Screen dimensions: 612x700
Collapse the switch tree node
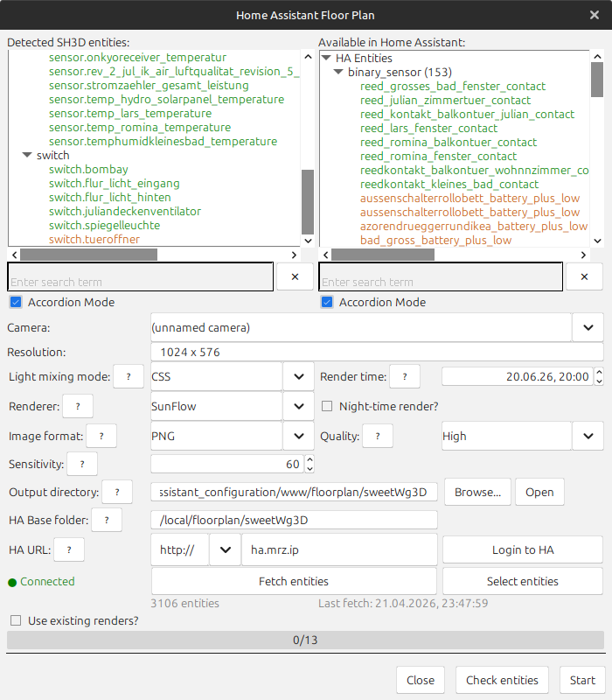(x=27, y=156)
